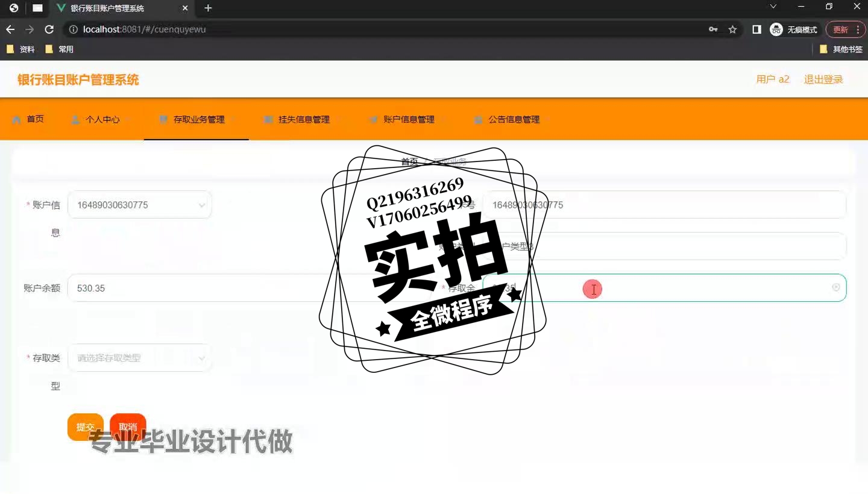
Task: Cancel the form with 取消
Action: (x=128, y=427)
